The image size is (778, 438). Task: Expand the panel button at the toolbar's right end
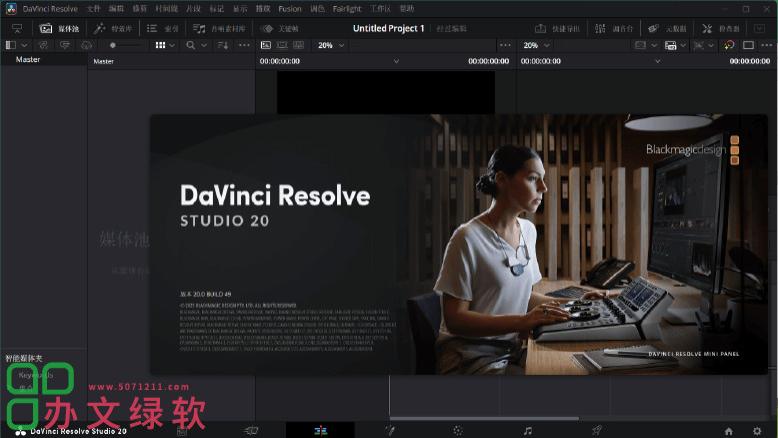click(x=759, y=29)
